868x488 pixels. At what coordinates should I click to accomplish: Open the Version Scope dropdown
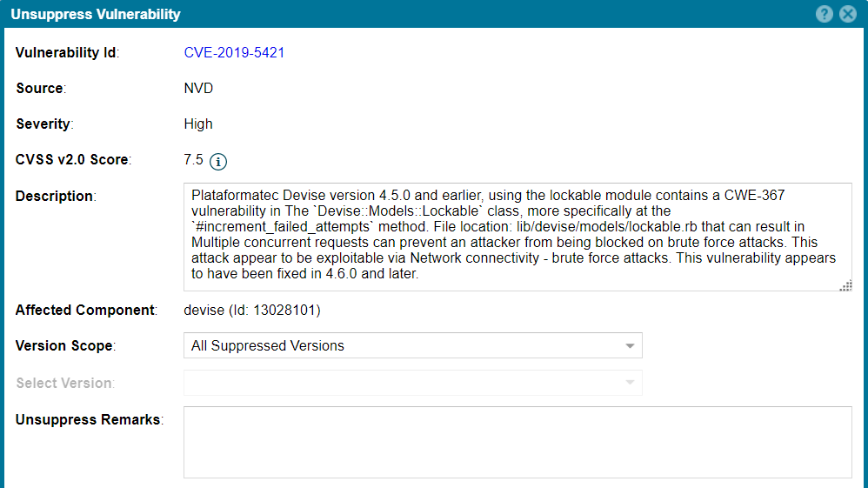tap(413, 345)
